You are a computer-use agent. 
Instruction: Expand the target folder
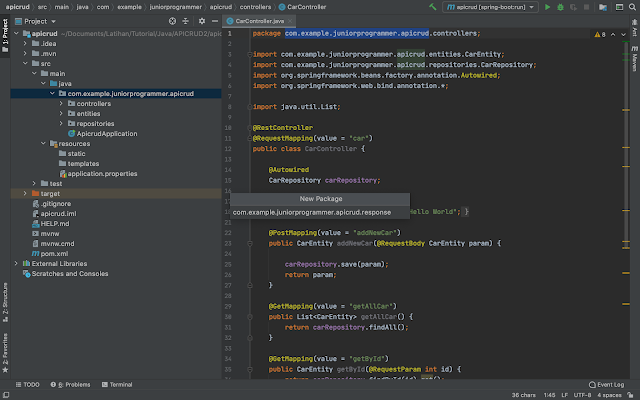click(25, 193)
